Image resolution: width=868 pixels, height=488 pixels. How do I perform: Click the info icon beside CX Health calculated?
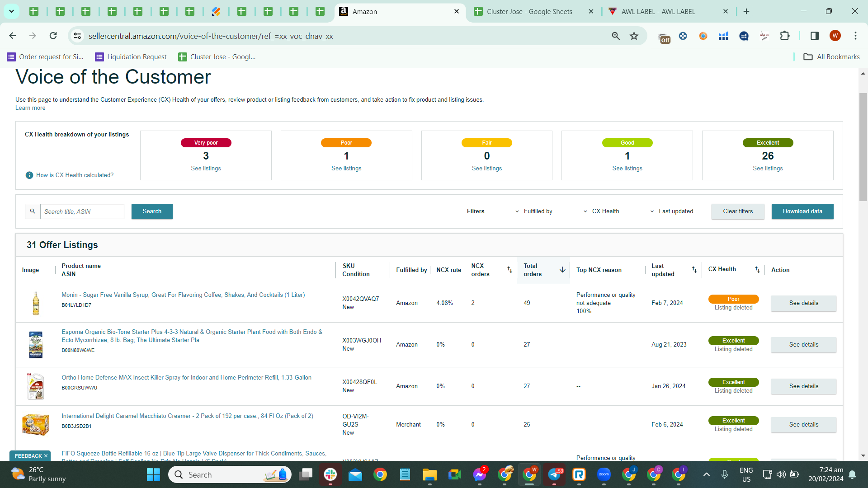[x=29, y=175]
